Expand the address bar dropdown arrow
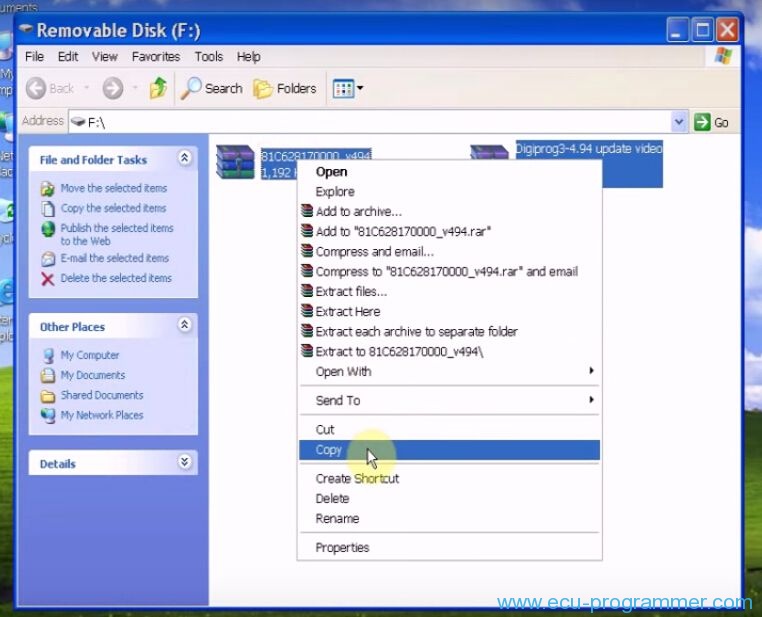The image size is (762, 617). tap(680, 121)
